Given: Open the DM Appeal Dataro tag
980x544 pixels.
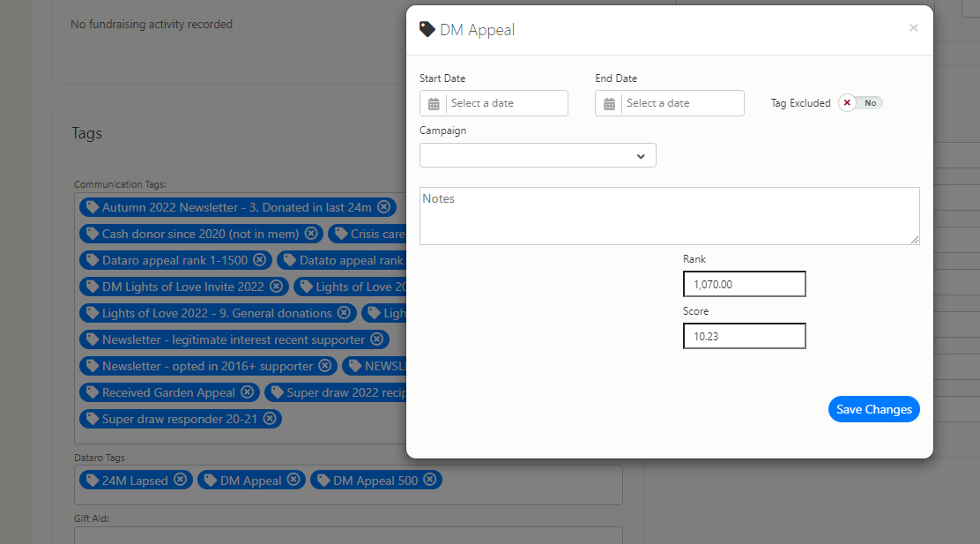Looking at the screenshot, I should coord(250,481).
